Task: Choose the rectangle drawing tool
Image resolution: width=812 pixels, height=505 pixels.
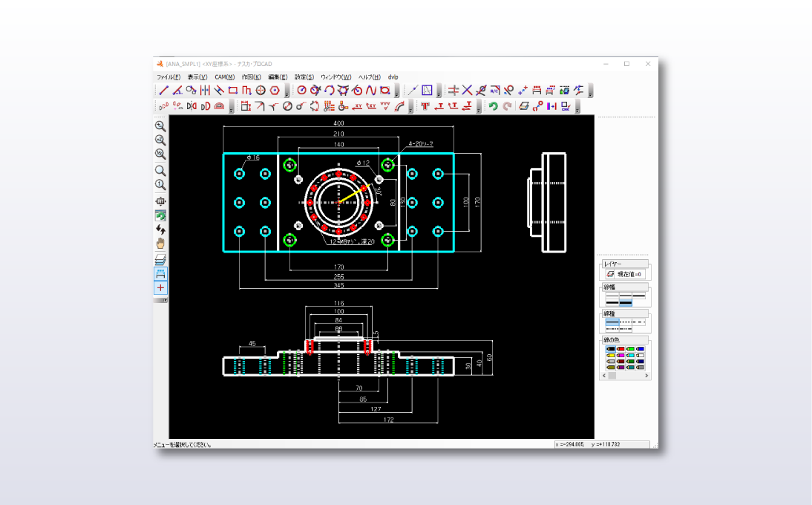Action: click(x=233, y=90)
